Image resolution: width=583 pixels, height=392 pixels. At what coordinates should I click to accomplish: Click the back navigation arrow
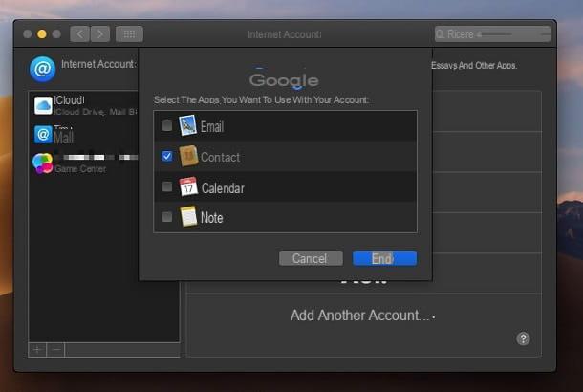79,34
